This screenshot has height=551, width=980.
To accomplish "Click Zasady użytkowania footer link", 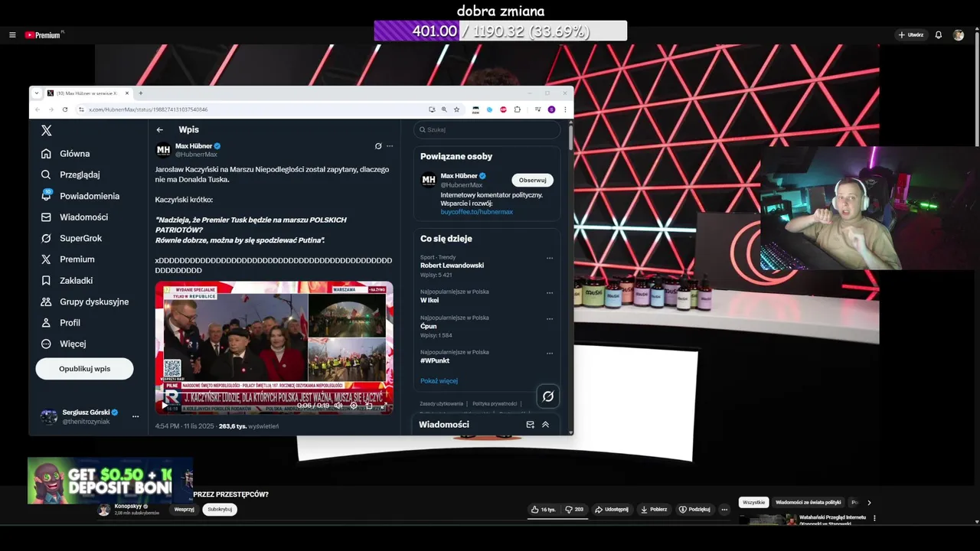I will (441, 403).
